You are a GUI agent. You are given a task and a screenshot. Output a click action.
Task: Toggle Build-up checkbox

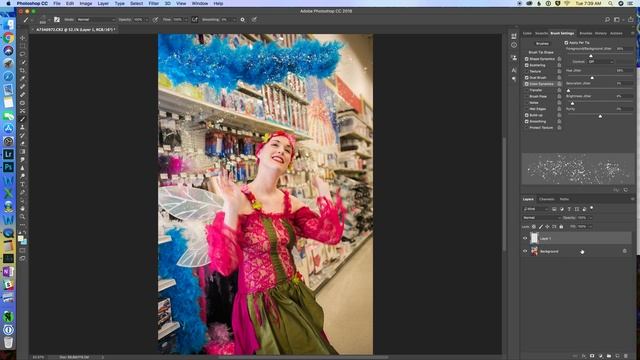point(527,115)
